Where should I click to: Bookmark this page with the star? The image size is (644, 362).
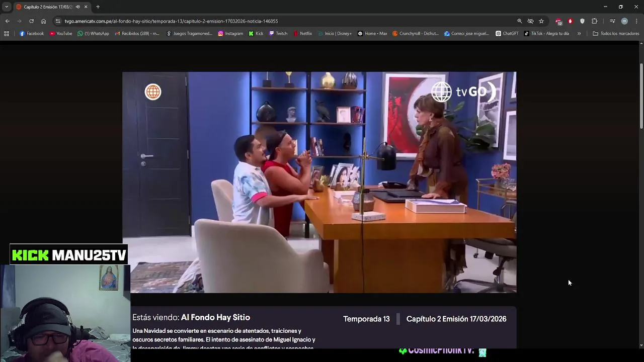tap(541, 21)
